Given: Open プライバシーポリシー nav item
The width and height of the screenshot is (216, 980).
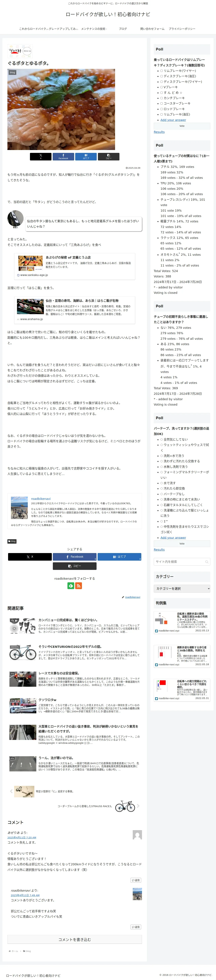Looking at the screenshot, I should [182, 29].
